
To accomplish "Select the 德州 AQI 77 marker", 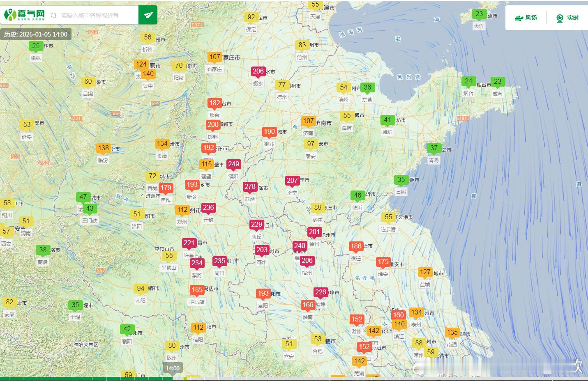I will pos(282,85).
